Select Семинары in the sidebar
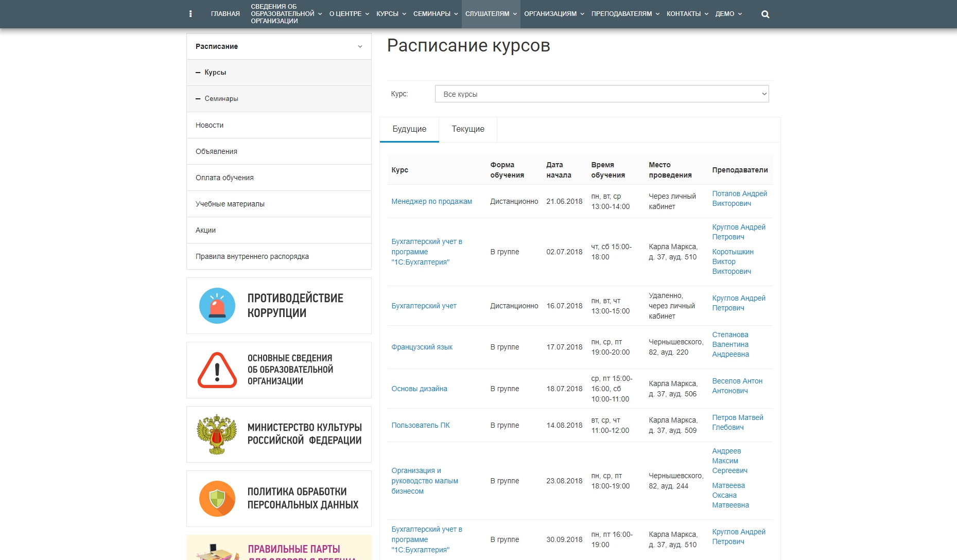The width and height of the screenshot is (957, 560). tap(221, 99)
